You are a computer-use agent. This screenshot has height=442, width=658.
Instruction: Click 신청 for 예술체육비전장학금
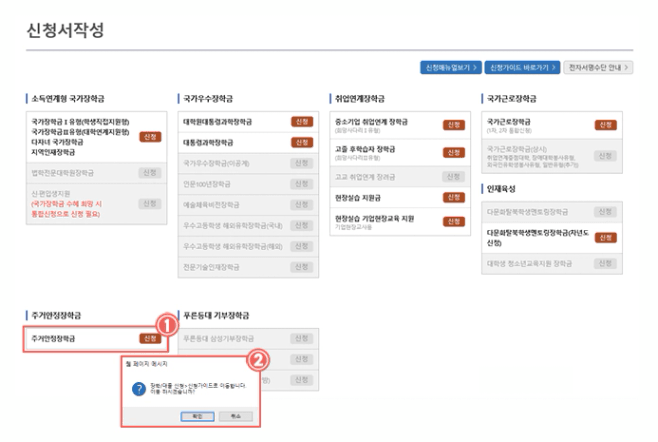coord(302,204)
